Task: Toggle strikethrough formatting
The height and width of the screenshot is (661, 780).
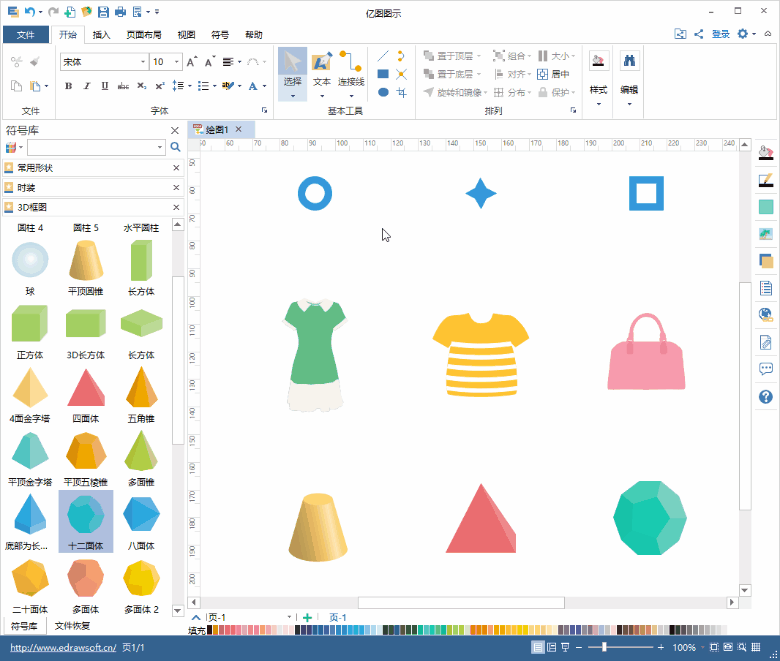Action: pos(123,86)
